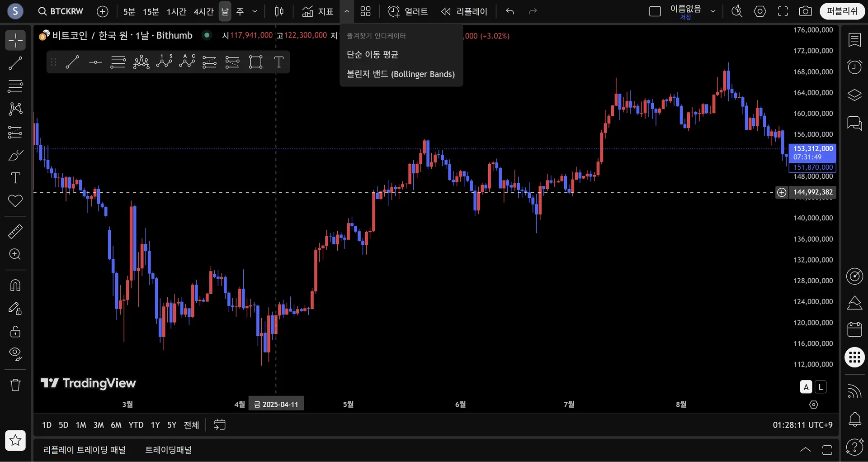Select the trend line tool in left sidebar
Screen dimensions: 868x462
click(15, 63)
